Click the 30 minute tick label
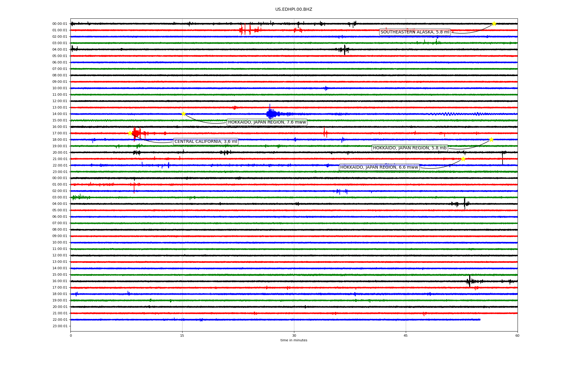 pyautogui.click(x=294, y=335)
